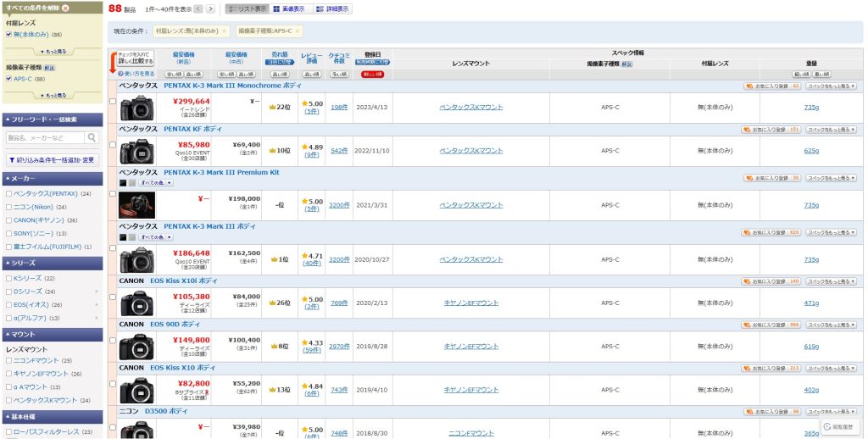Screen dimensions: 868x439
Task: Click クチコミ件数 column header
Action: tap(339, 58)
